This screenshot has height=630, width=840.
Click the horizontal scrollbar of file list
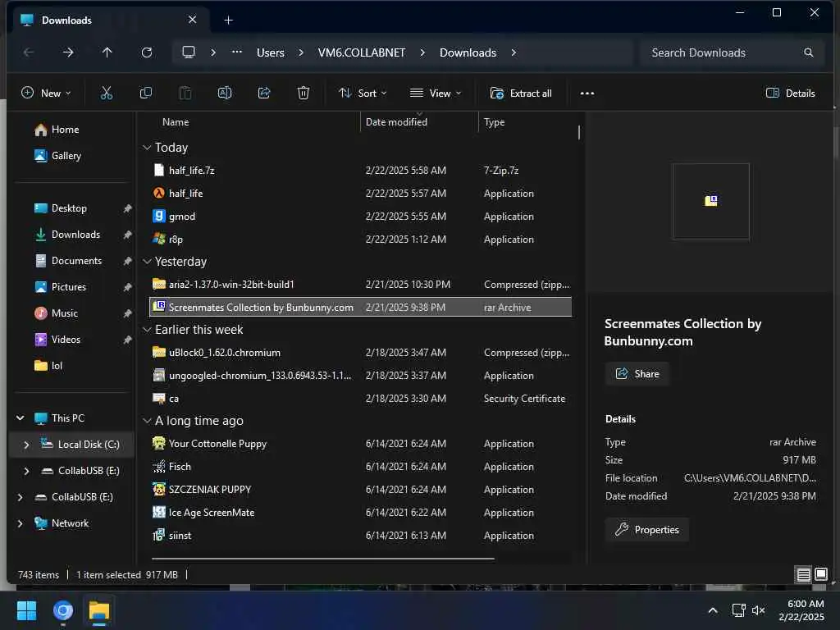323,559
